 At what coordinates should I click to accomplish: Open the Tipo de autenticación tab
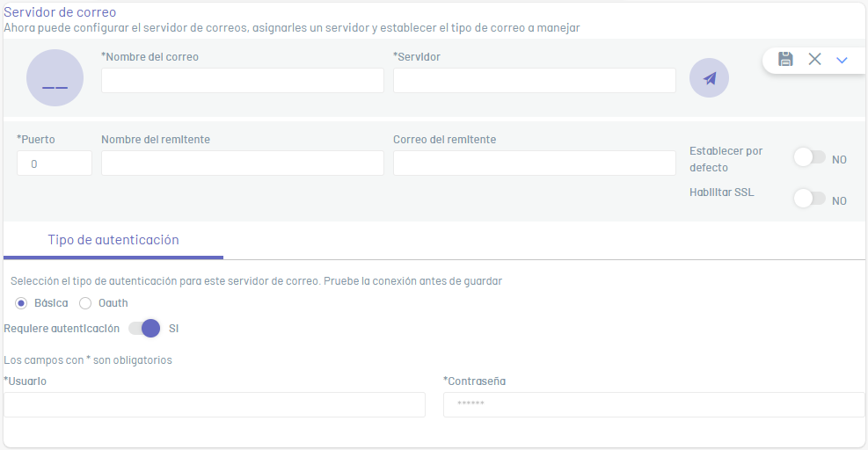pos(113,240)
